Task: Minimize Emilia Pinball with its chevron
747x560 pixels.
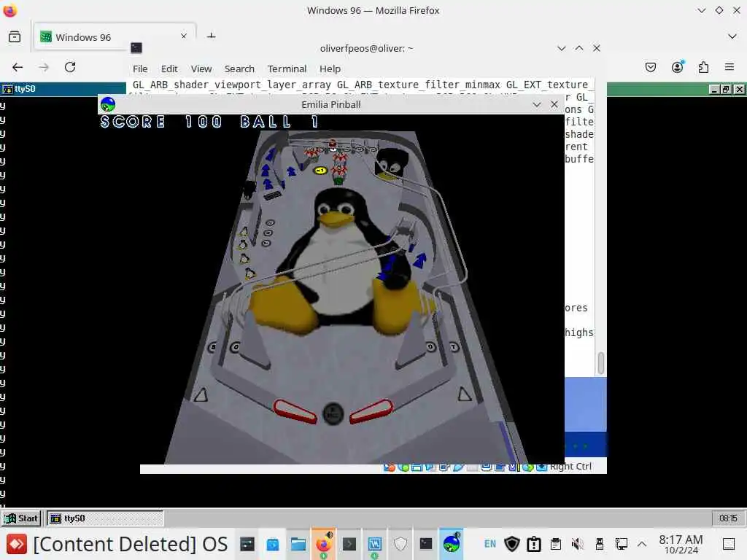Action: (536, 105)
